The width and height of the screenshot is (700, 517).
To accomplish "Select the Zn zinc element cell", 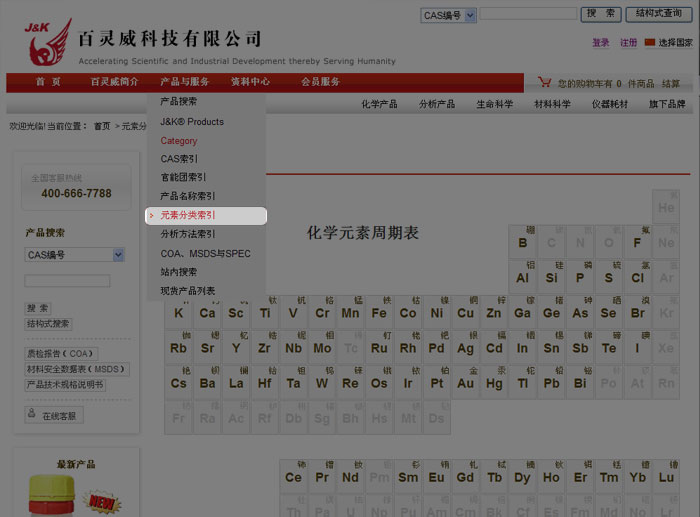I will (x=494, y=312).
